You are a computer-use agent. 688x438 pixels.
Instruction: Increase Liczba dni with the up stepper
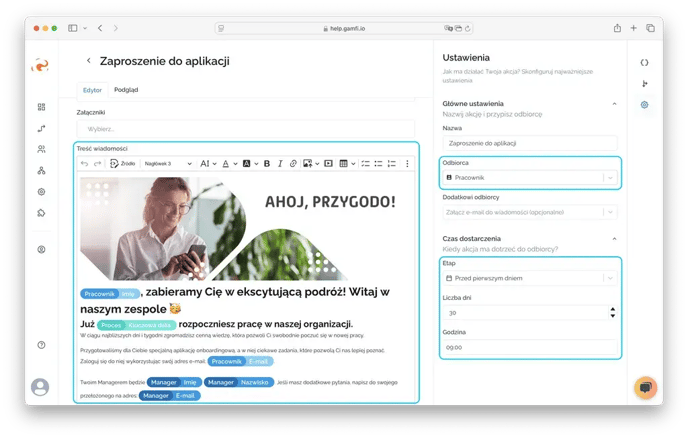(x=612, y=308)
